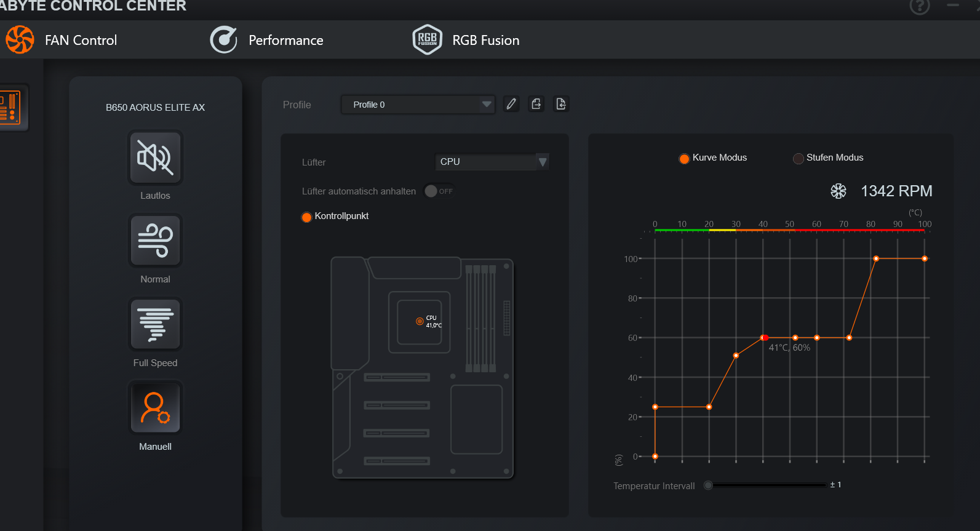
Task: Click the Manuell label
Action: 155,447
